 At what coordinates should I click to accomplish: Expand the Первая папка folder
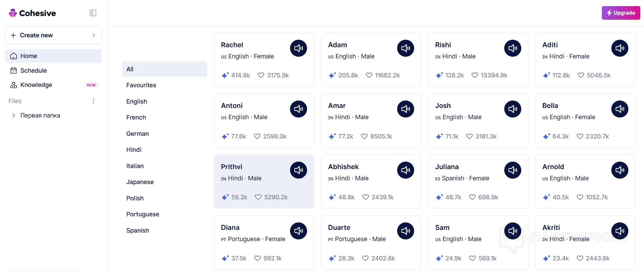[14, 115]
